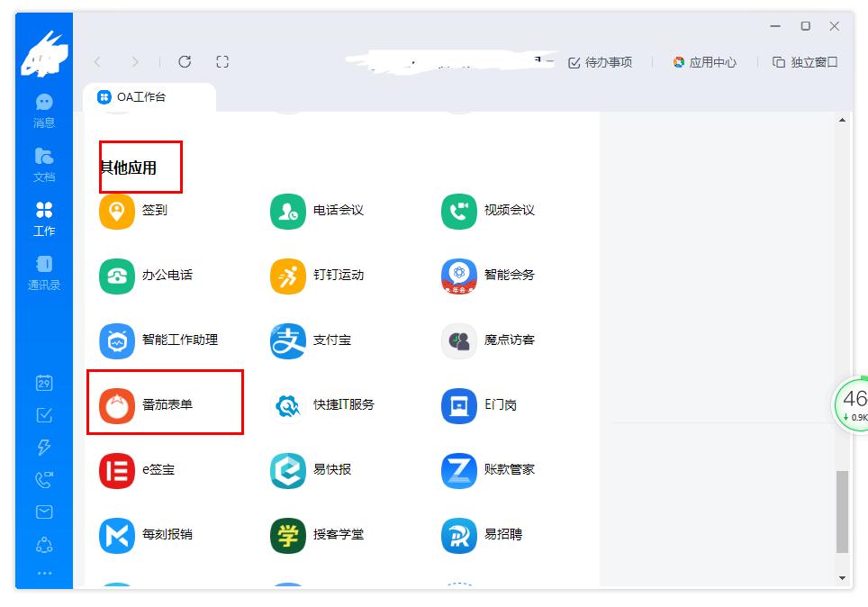Viewport: 868px width, 607px height.
Task: Open the e签宝 e-signature app
Action: coord(135,469)
